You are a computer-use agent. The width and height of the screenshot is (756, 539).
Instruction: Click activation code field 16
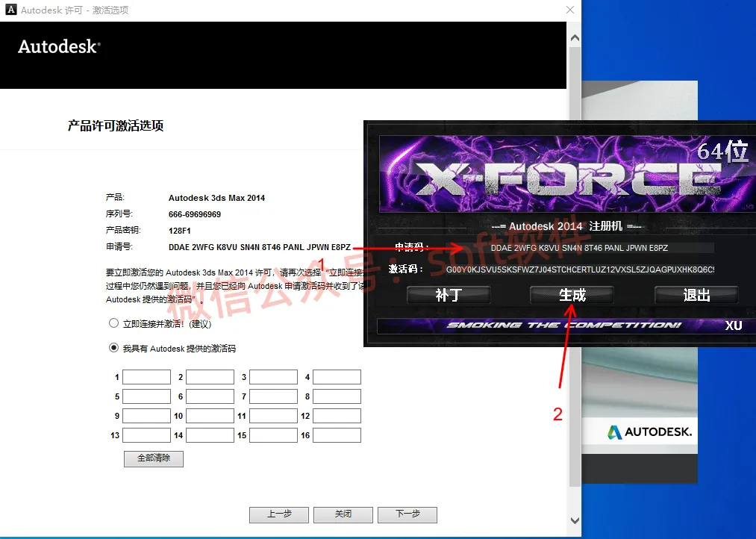[337, 435]
